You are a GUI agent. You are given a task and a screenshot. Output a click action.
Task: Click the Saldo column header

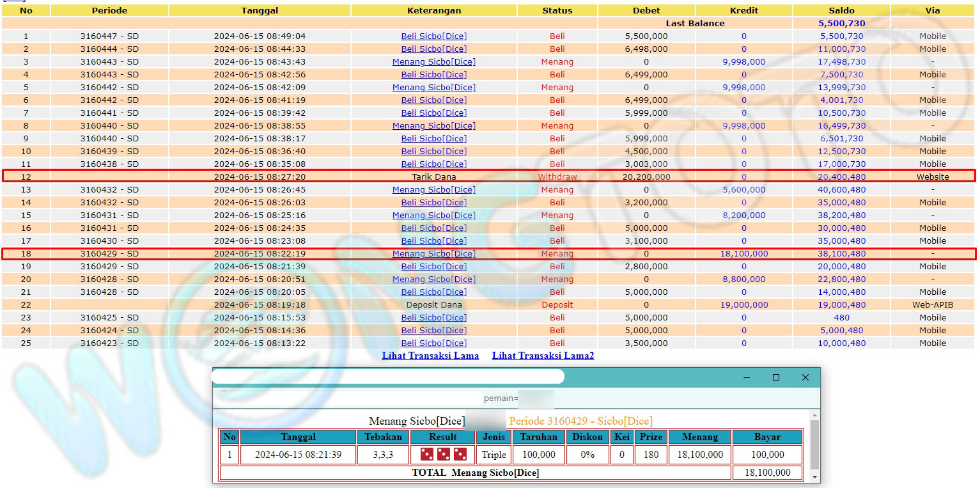coord(841,10)
